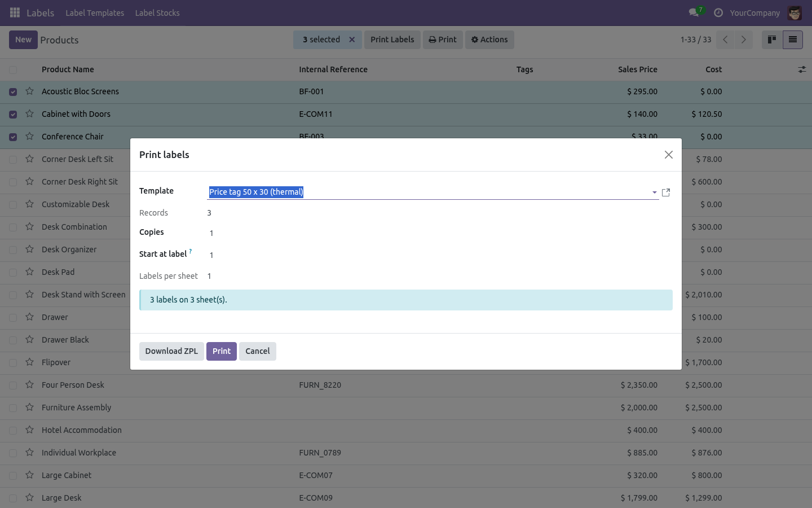Viewport: 812px width, 508px height.
Task: Open YourCompany company switcher
Action: (x=754, y=12)
